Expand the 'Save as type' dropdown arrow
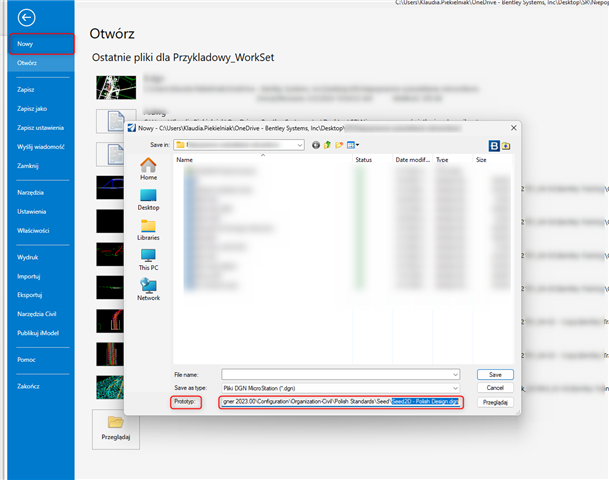609x480 pixels. [x=455, y=388]
